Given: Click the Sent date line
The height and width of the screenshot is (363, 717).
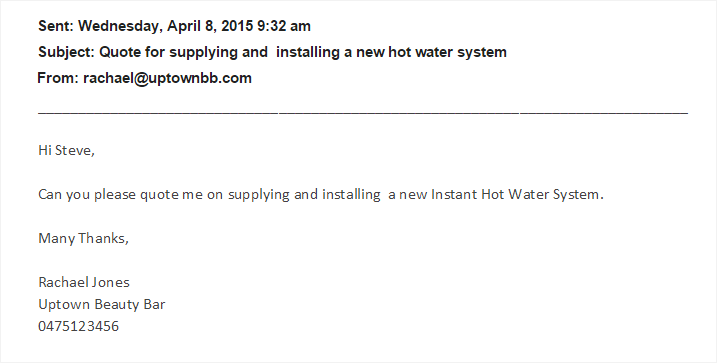Looking at the screenshot, I should (x=174, y=26).
